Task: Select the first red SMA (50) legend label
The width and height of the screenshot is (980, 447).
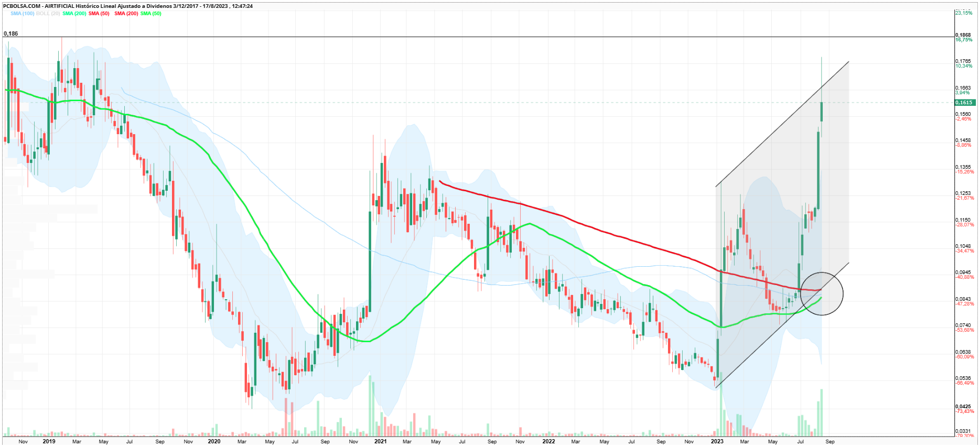Action: [x=99, y=14]
